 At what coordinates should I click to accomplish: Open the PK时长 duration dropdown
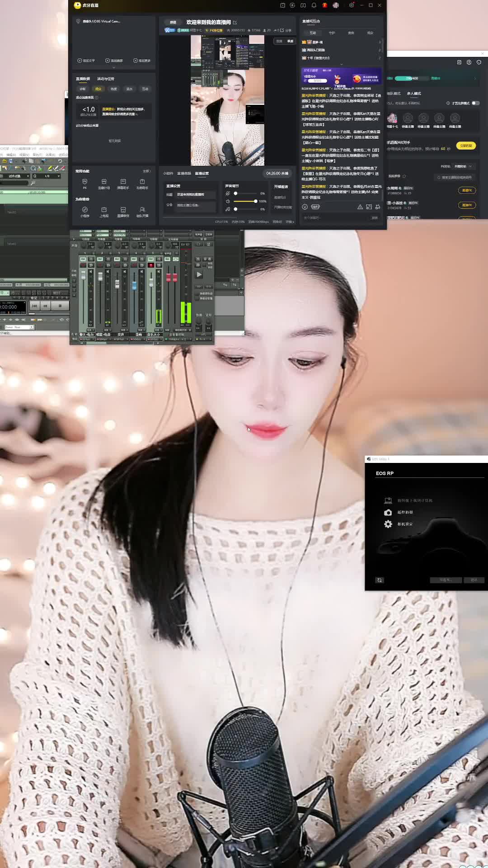click(x=463, y=166)
